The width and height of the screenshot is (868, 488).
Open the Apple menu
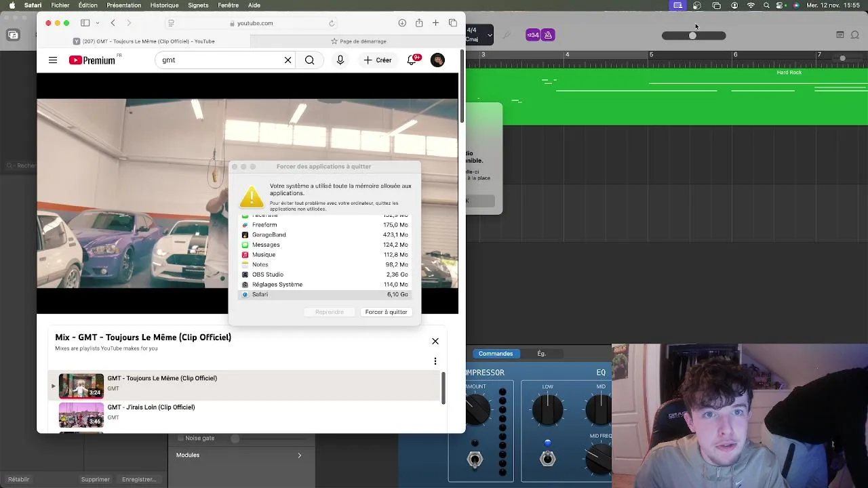pos(12,5)
